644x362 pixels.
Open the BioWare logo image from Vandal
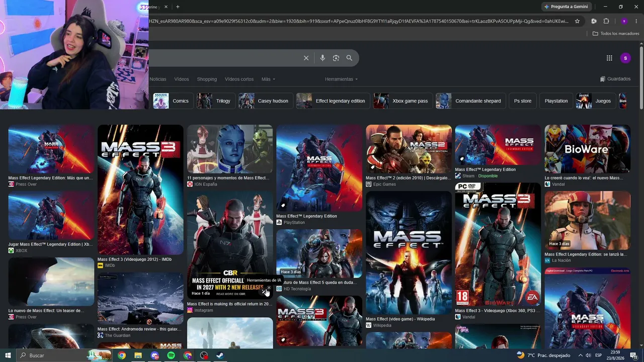click(587, 149)
